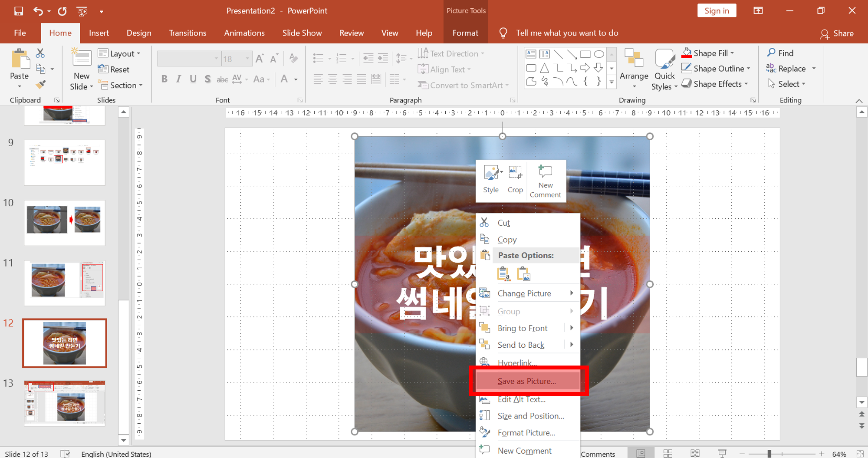Screen dimensions: 868x458
Task: Toggle text Shadow
Action: click(x=207, y=79)
